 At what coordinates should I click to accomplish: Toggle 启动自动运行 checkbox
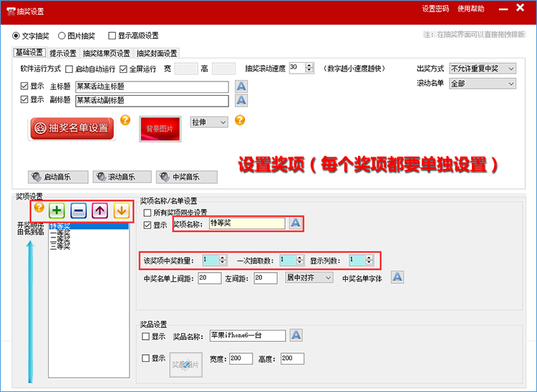[x=69, y=69]
